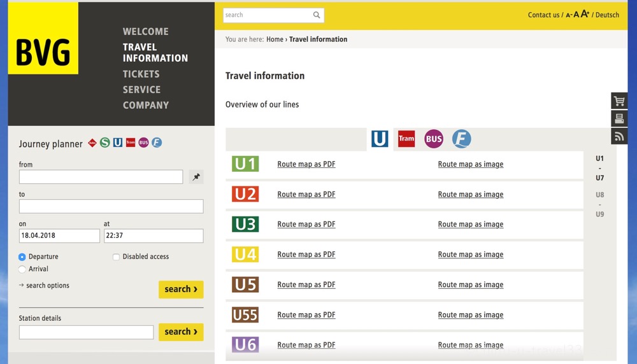637x364 pixels.
Task: Open U5 Route map as PDF
Action: pyautogui.click(x=306, y=284)
